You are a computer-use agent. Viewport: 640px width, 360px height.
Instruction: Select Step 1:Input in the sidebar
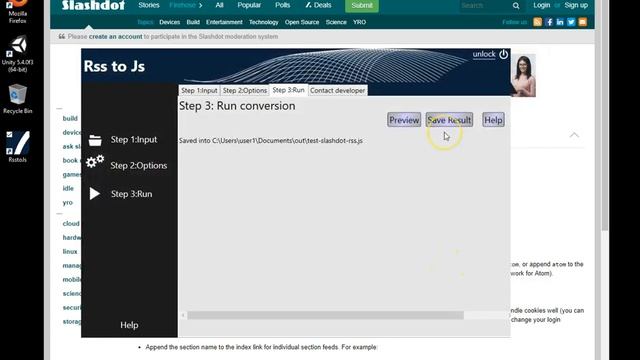(x=134, y=140)
